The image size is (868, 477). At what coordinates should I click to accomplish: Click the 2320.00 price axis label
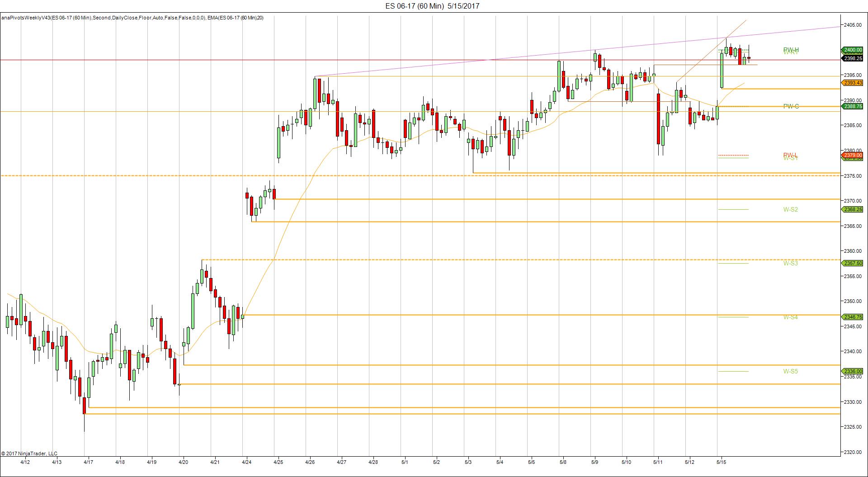click(x=853, y=452)
